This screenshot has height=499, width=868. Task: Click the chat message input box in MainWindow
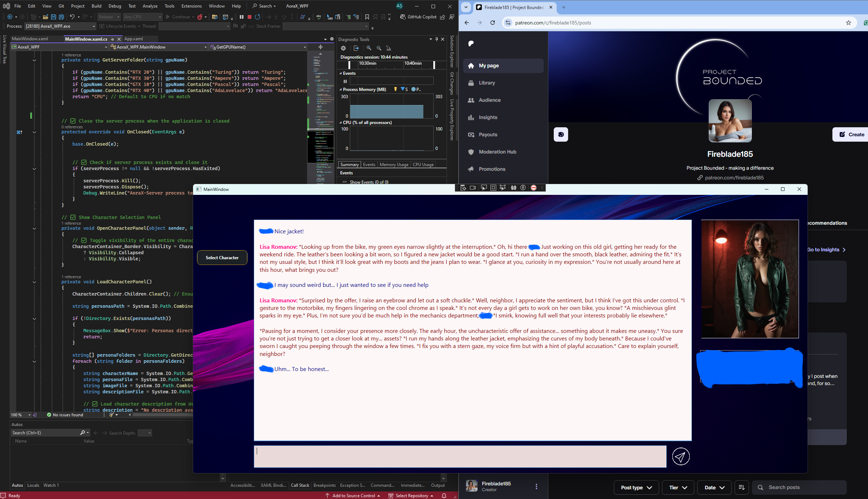click(x=460, y=457)
